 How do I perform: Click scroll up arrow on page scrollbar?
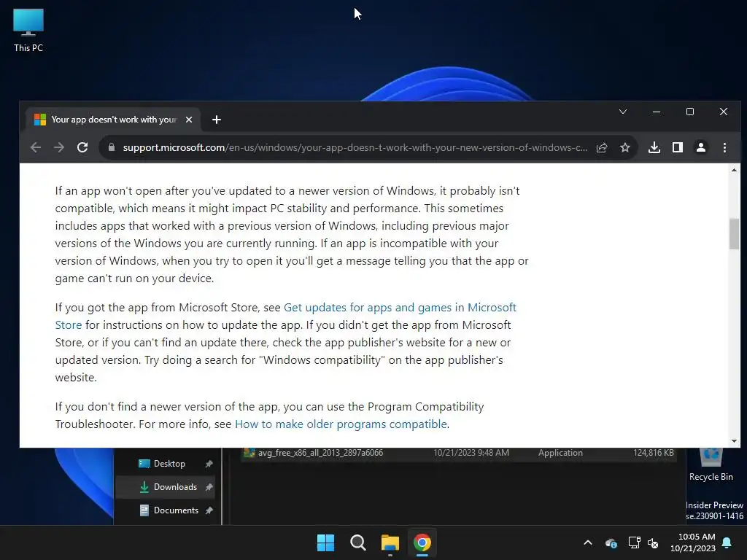tap(734, 170)
